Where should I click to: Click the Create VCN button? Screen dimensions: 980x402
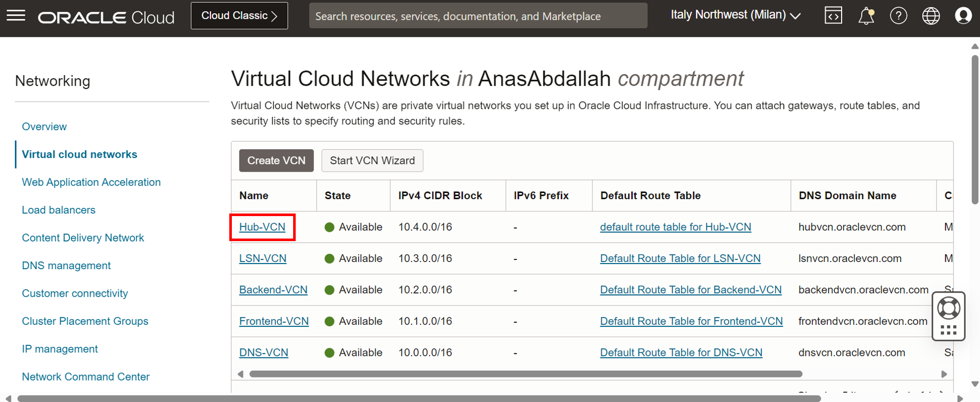pyautogui.click(x=276, y=160)
